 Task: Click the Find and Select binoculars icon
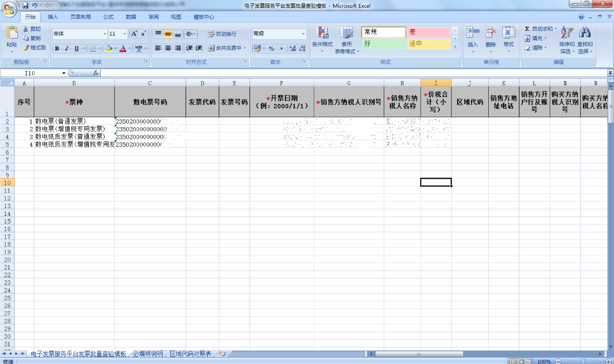click(x=584, y=33)
